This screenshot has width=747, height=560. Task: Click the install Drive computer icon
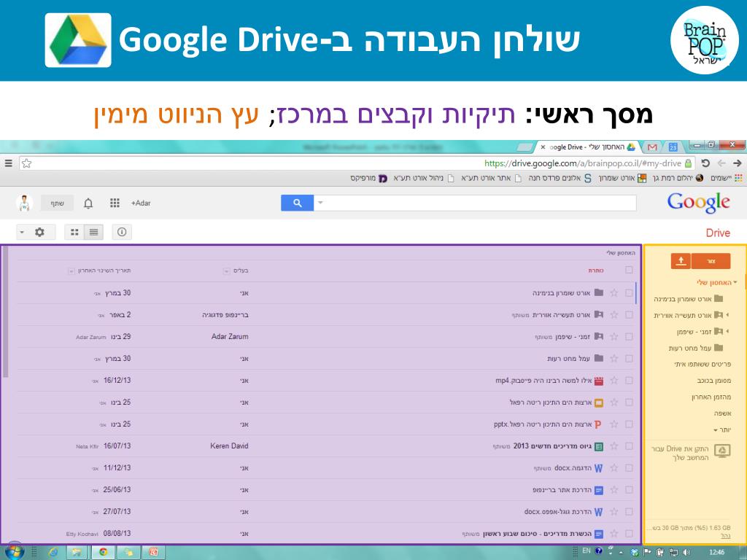pyautogui.click(x=722, y=451)
